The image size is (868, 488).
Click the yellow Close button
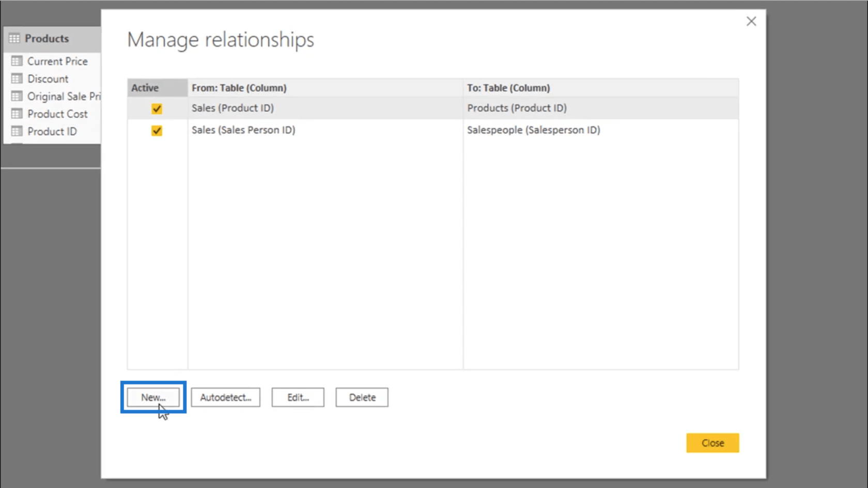coord(712,443)
